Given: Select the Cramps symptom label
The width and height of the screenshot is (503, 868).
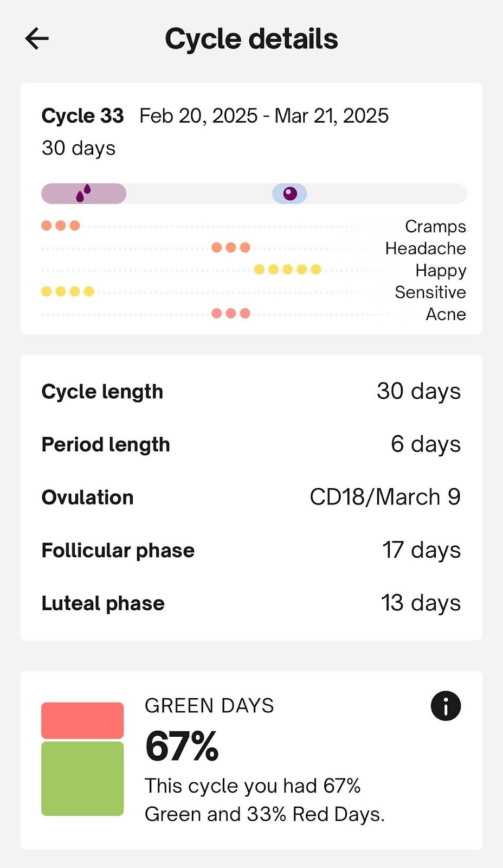Looking at the screenshot, I should click(x=435, y=226).
